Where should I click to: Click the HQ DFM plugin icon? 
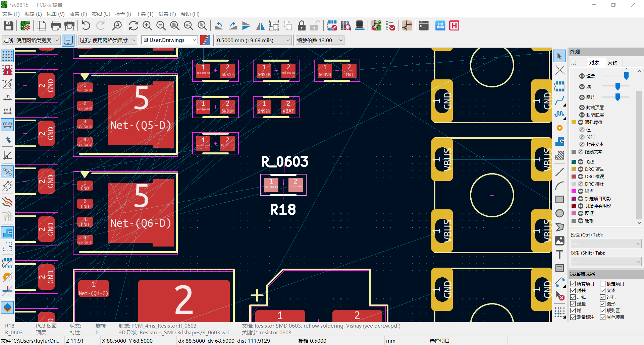click(x=440, y=26)
